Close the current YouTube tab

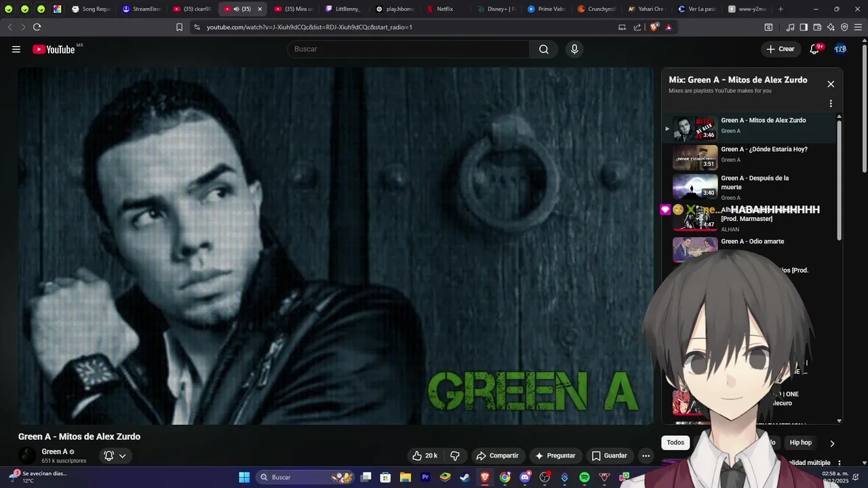pyautogui.click(x=259, y=9)
